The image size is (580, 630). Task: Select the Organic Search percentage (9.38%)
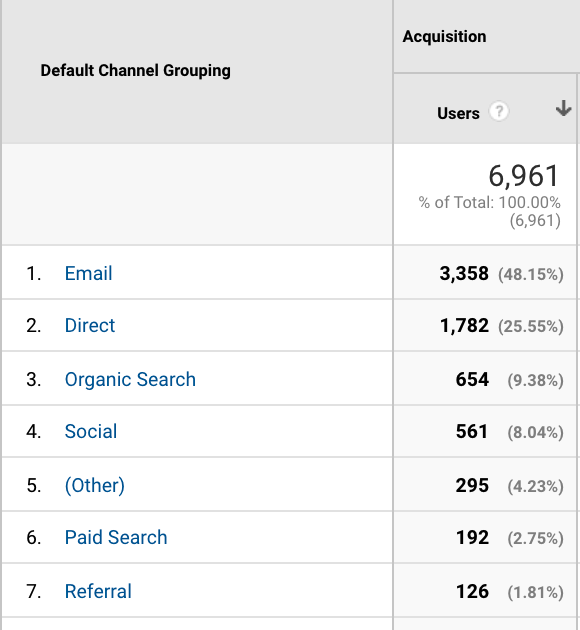pos(535,380)
